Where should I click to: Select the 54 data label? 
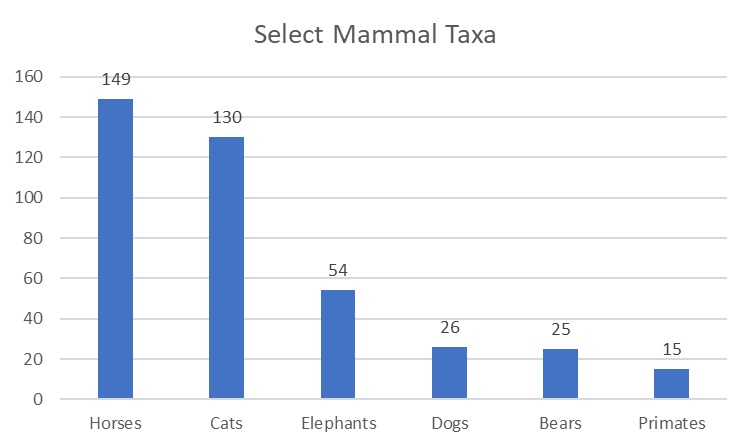tap(338, 271)
